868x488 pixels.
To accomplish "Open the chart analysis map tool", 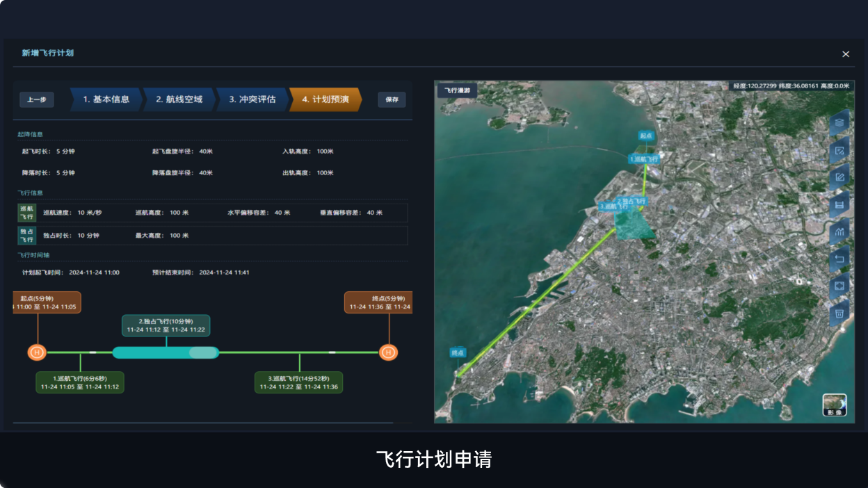I will click(x=839, y=232).
